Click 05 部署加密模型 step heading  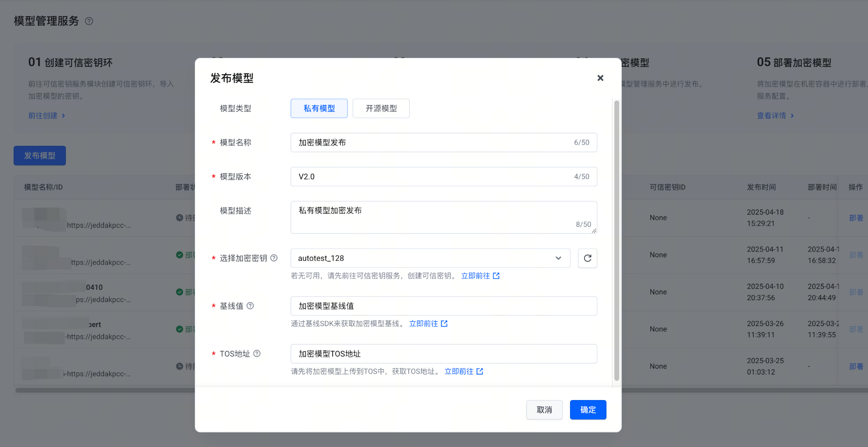(x=794, y=62)
